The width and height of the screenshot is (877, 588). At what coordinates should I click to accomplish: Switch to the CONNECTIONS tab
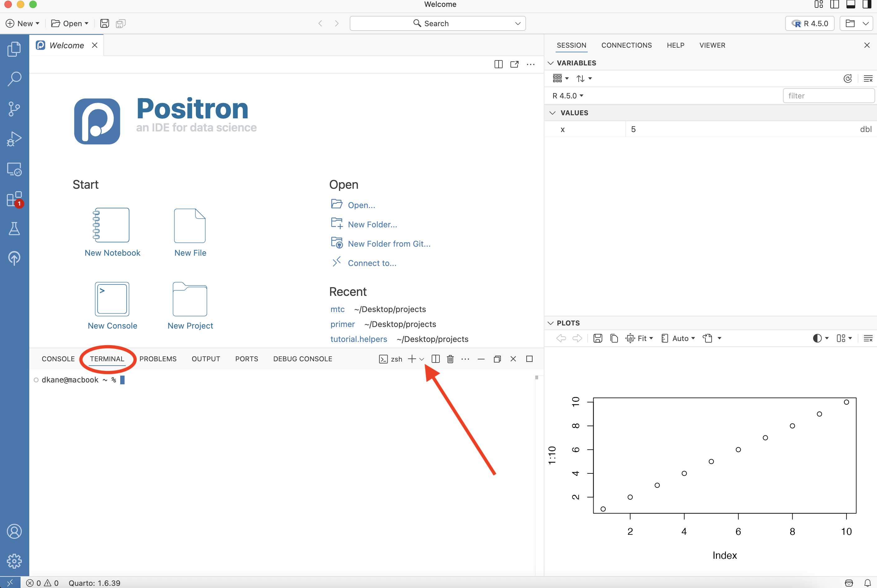click(x=627, y=45)
